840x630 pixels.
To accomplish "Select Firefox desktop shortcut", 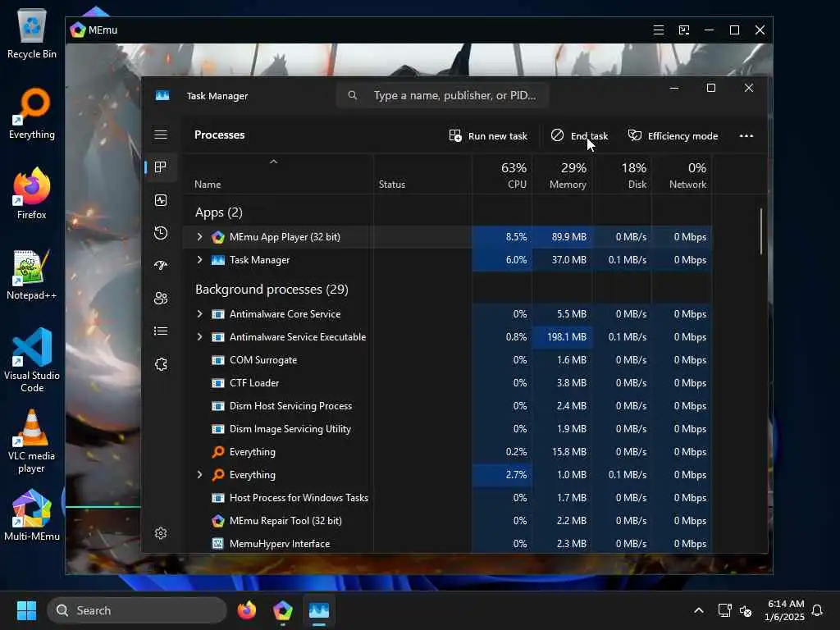I will [32, 194].
